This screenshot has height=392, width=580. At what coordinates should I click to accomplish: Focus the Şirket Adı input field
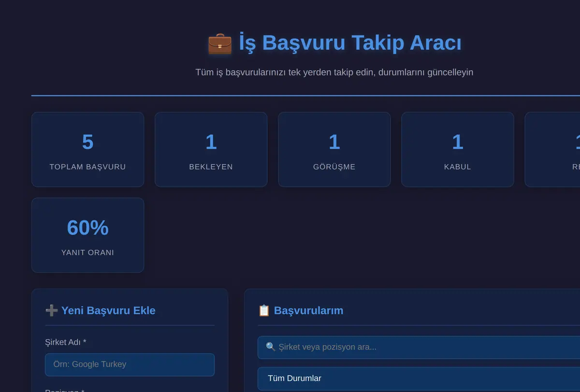(130, 364)
